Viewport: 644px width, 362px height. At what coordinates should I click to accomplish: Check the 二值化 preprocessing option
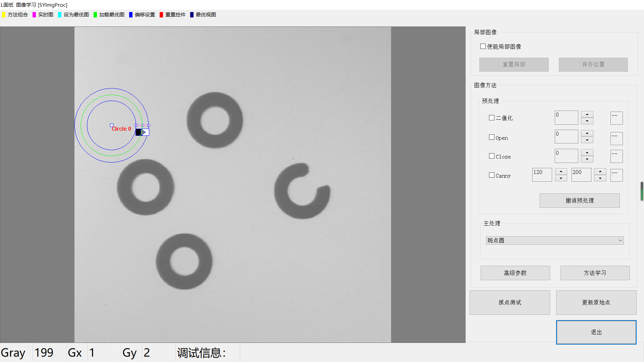[492, 118]
